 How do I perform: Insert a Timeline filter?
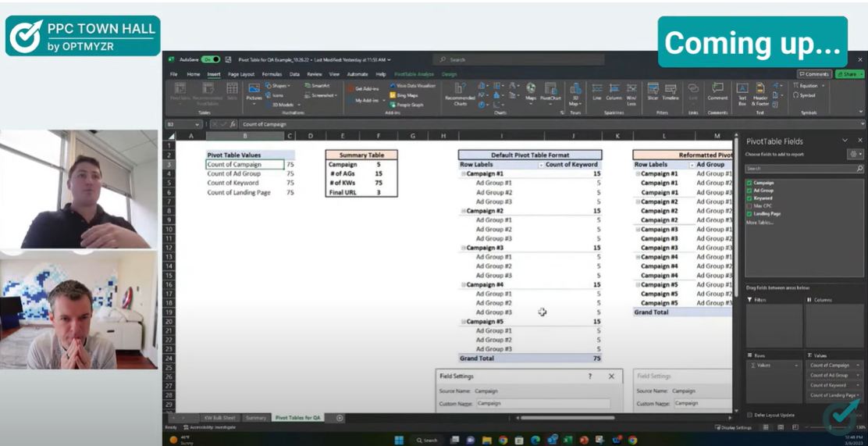[x=671, y=91]
